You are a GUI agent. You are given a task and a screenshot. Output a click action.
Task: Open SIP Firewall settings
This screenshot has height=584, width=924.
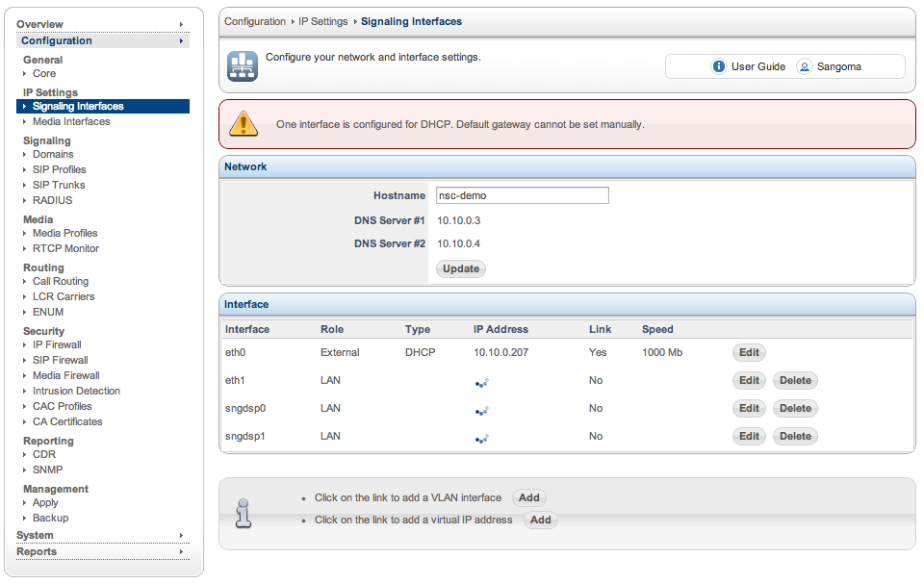click(61, 360)
